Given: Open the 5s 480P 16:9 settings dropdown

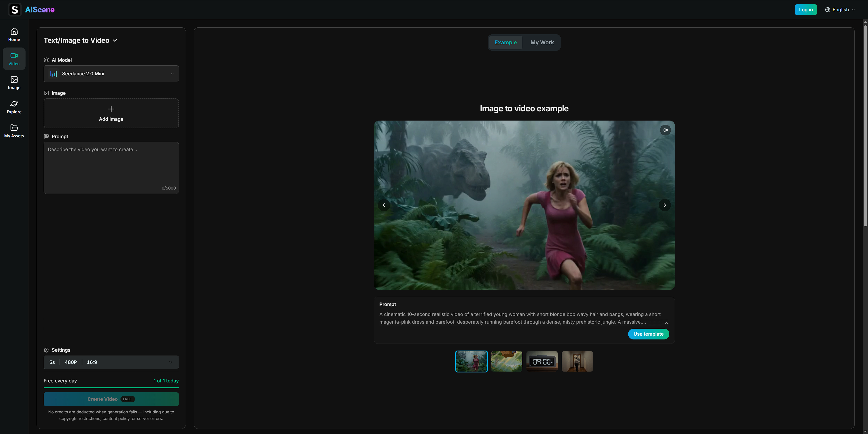Looking at the screenshot, I should [111, 362].
